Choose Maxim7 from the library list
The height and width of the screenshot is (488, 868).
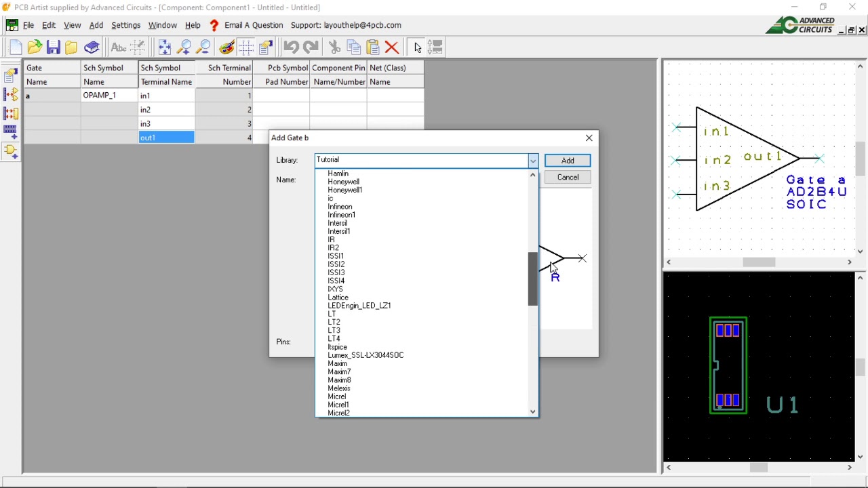point(339,371)
